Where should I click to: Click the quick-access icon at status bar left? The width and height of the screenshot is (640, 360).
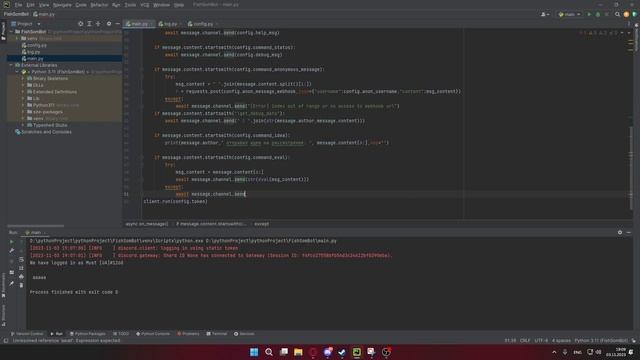point(6,340)
